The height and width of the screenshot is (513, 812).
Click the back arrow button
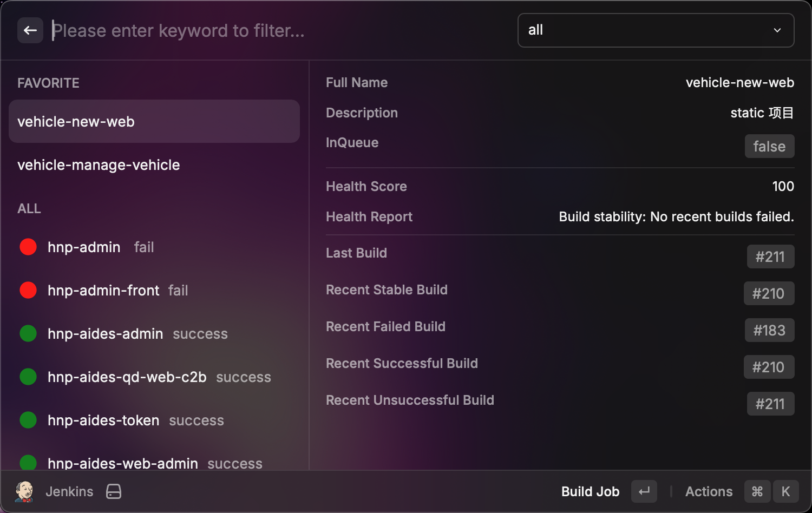[x=30, y=30]
